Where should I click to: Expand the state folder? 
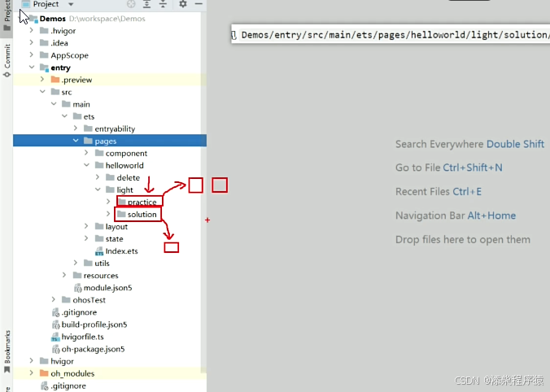(x=86, y=238)
